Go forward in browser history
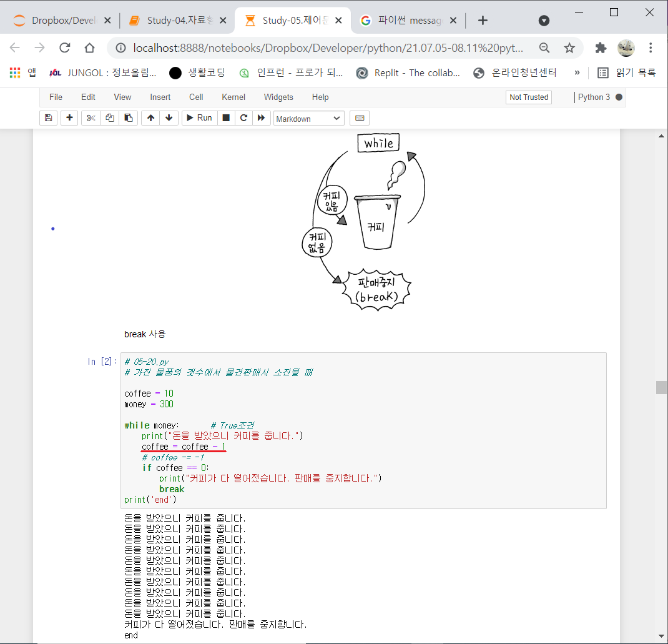Screen dimensions: 668x644 (39, 47)
